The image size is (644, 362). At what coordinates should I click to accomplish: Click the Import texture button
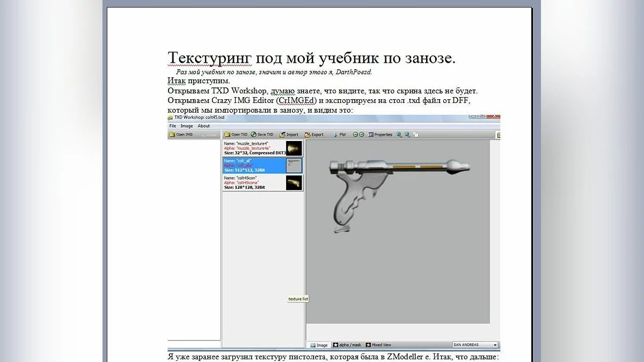(x=289, y=135)
